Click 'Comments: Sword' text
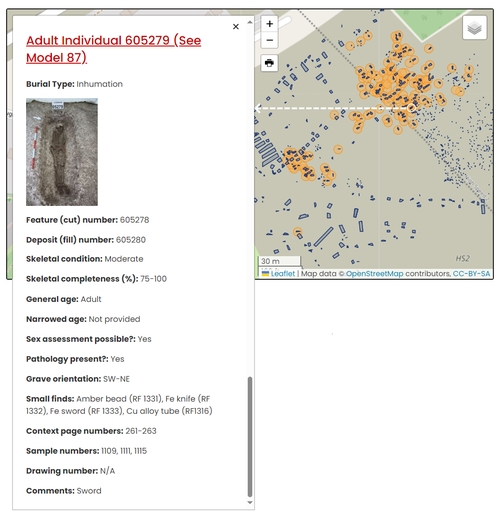 (x=64, y=491)
